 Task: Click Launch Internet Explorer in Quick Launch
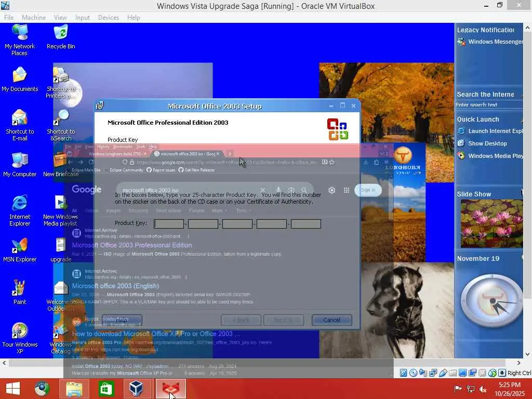tap(490, 131)
